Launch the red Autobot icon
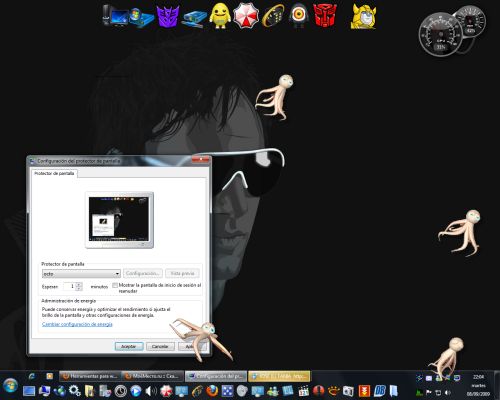This screenshot has width=500, height=400. tap(325, 15)
